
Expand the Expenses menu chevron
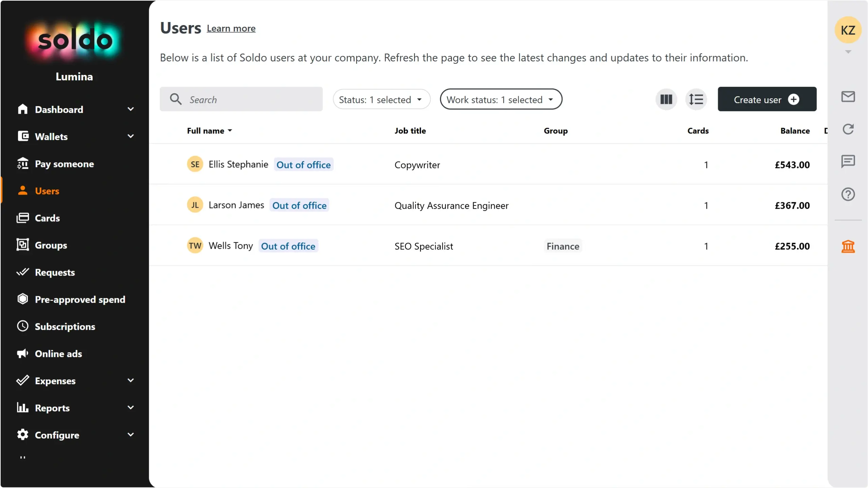pyautogui.click(x=131, y=381)
